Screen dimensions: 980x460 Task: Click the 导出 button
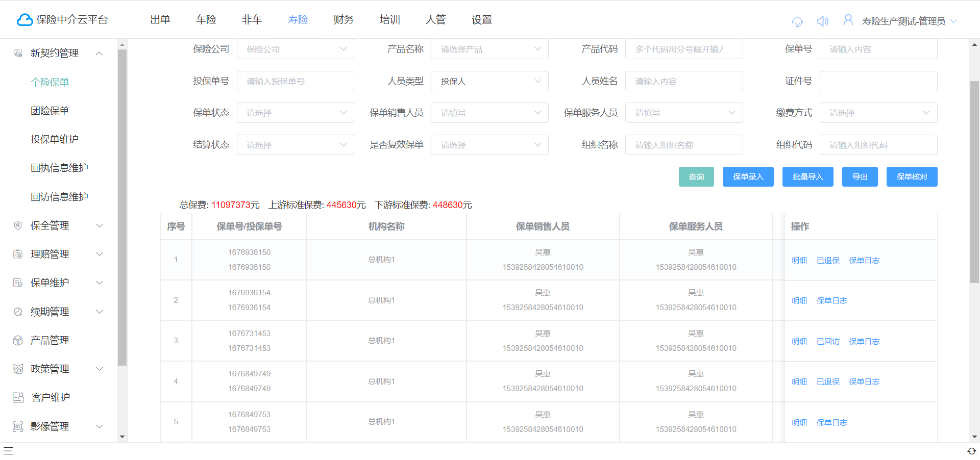coord(860,177)
